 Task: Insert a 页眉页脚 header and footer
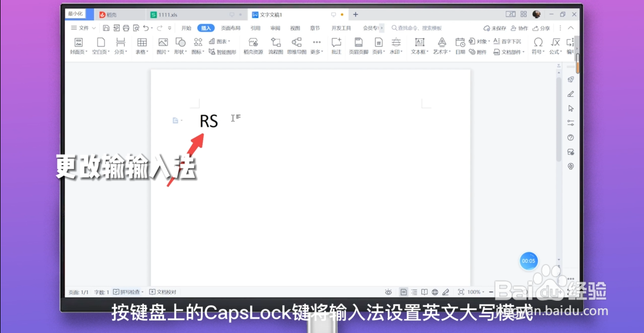[x=359, y=45]
